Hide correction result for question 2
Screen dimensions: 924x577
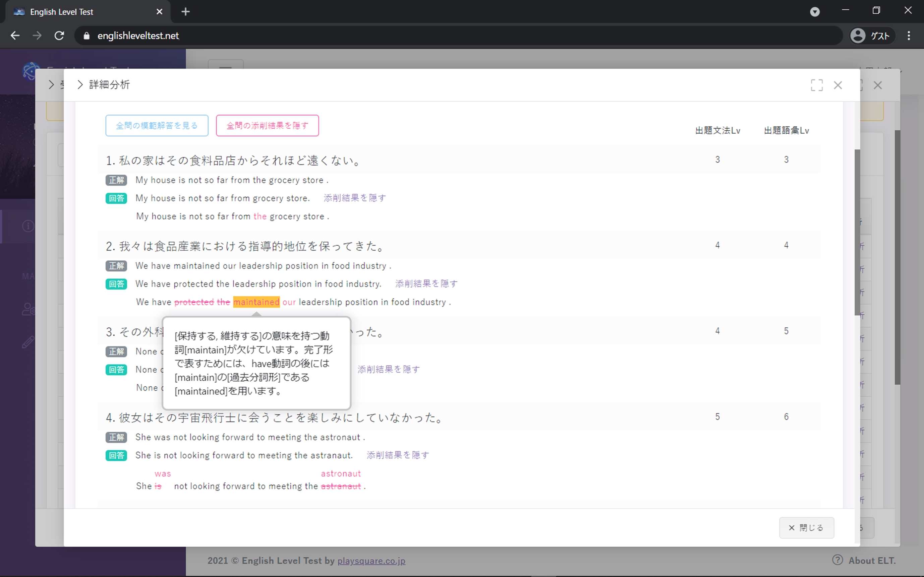pos(426,283)
